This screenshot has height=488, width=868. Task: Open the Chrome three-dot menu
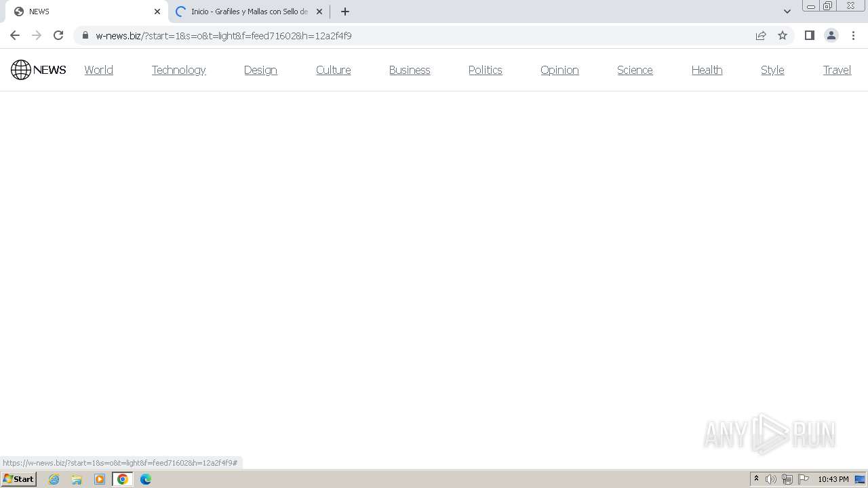tap(854, 35)
